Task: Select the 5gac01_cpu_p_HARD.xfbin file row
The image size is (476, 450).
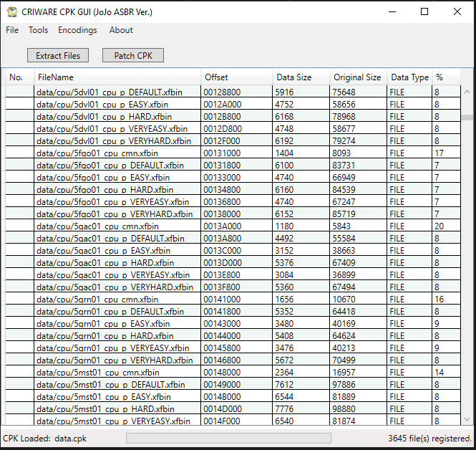Action: click(x=233, y=262)
